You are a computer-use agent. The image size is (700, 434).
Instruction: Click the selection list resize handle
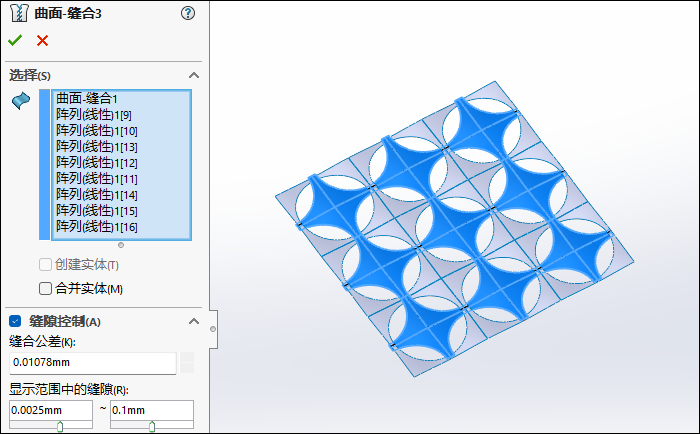pyautogui.click(x=121, y=245)
